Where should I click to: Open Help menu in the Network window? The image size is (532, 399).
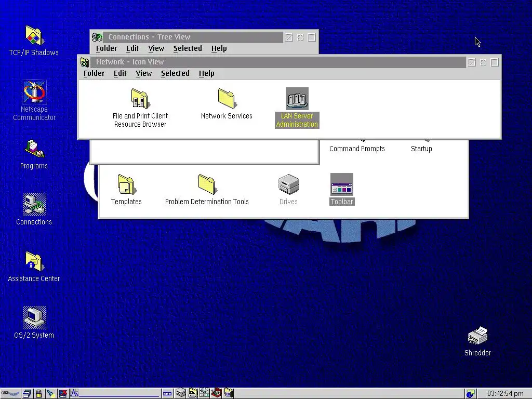tap(207, 73)
